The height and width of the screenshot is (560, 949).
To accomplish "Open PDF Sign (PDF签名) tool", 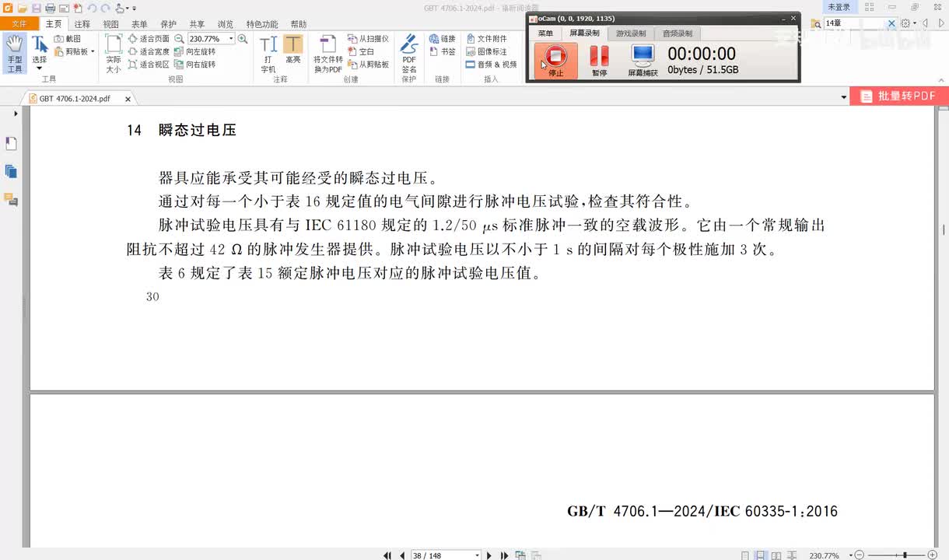I will (x=409, y=54).
